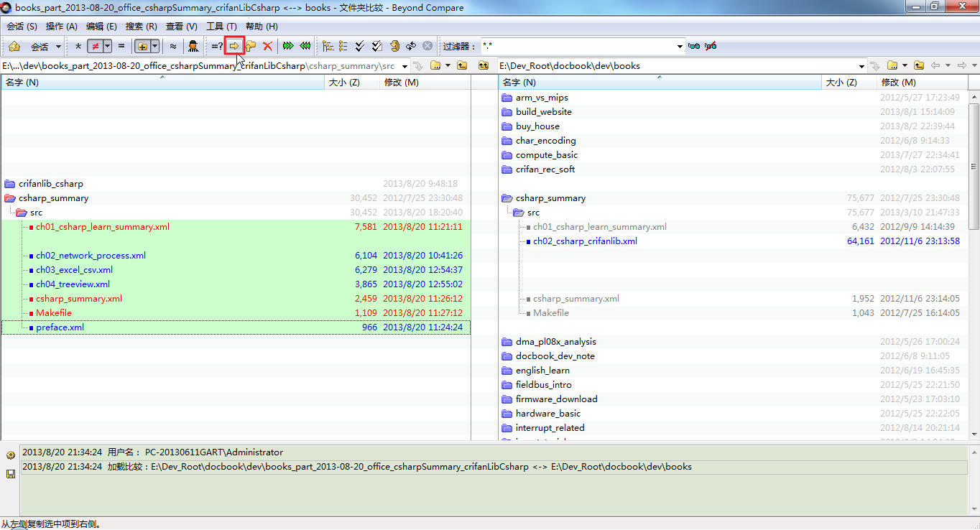Open the right path history dropdown

click(861, 66)
